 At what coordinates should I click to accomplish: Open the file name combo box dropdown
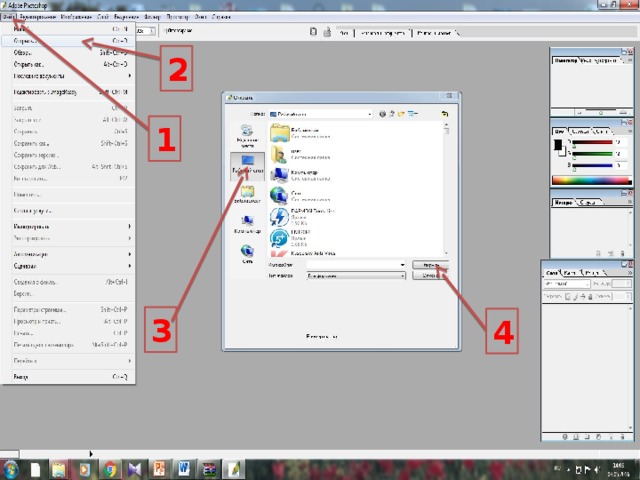click(402, 265)
